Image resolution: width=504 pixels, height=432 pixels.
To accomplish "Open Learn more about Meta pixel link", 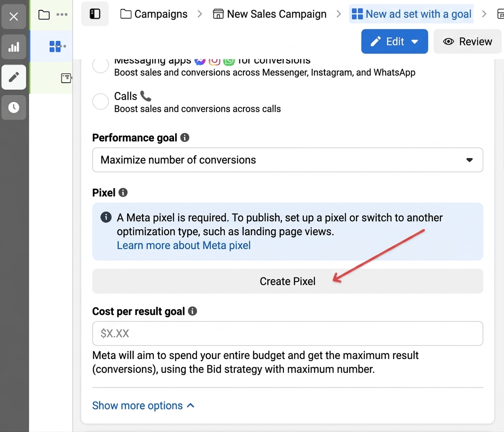I will coord(184,246).
